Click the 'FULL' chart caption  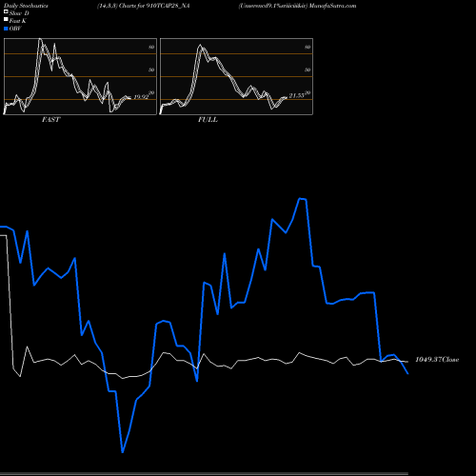tap(208, 120)
